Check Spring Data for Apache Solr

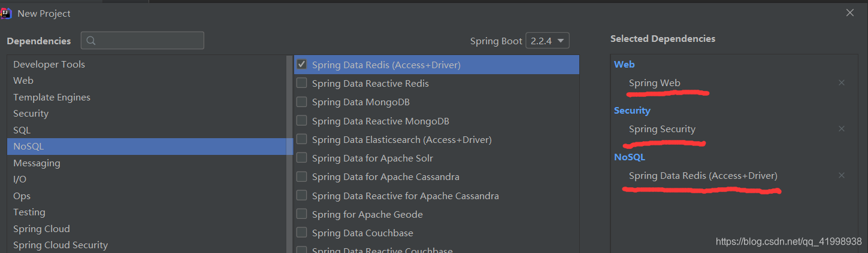[x=302, y=158]
